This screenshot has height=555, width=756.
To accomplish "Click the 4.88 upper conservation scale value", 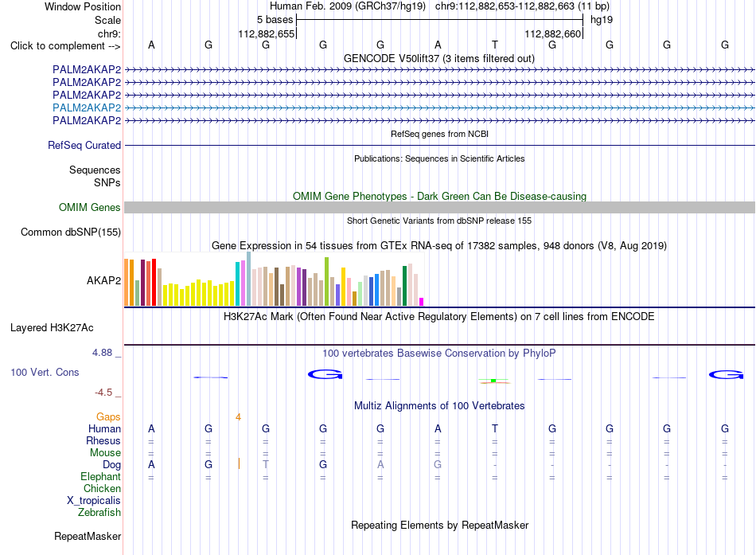I will click(102, 353).
